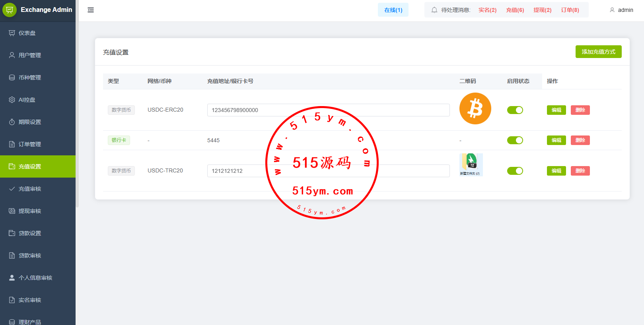Click the 充值审核 checkmark icon

(12, 189)
